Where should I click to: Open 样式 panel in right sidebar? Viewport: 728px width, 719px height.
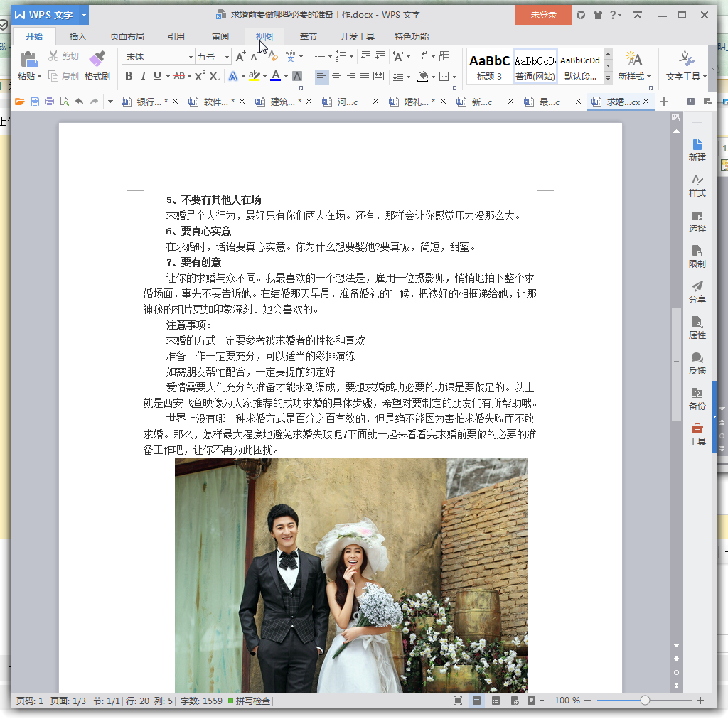point(697,186)
